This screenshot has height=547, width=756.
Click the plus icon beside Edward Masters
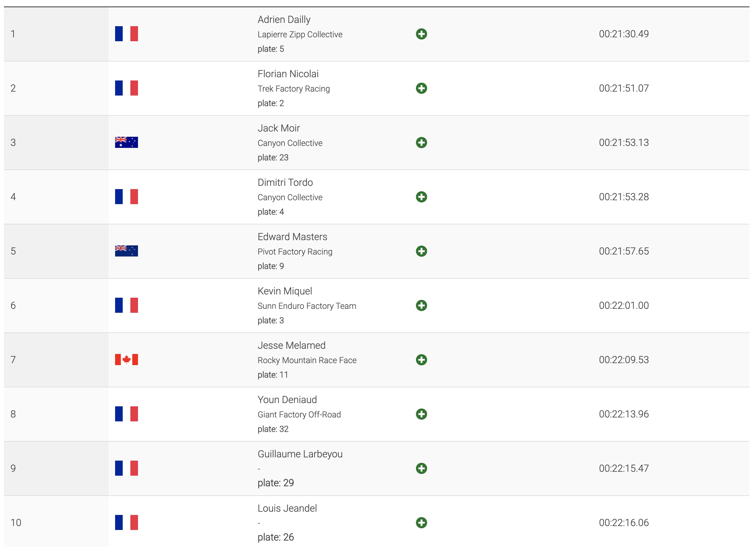[421, 251]
